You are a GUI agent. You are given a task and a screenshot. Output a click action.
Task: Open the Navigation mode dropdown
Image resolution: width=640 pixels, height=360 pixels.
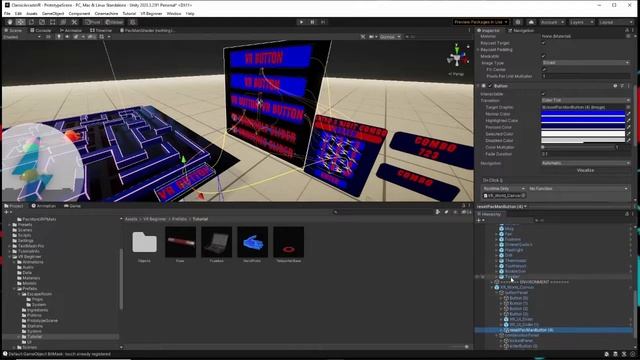tap(586, 163)
